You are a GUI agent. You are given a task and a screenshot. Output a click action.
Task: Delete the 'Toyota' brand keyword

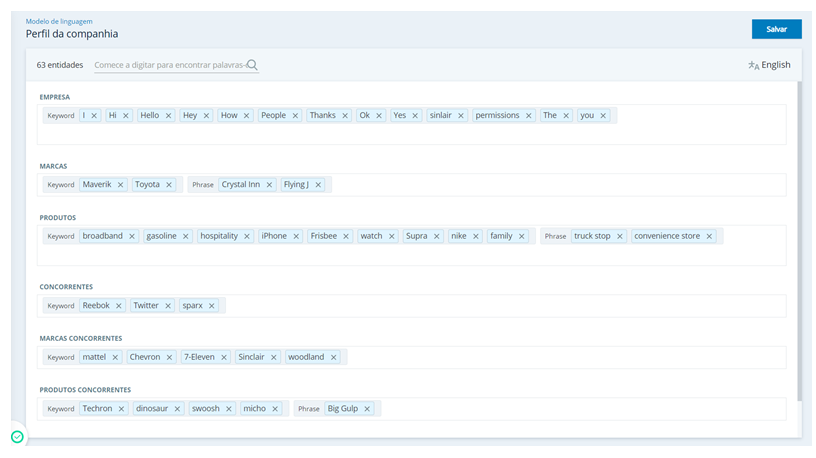click(169, 185)
